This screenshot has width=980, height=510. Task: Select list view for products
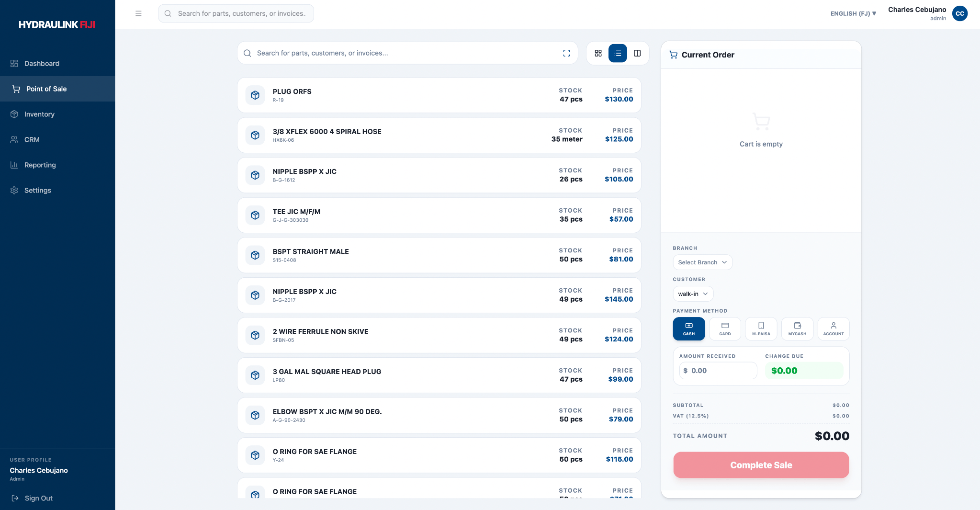coord(618,53)
